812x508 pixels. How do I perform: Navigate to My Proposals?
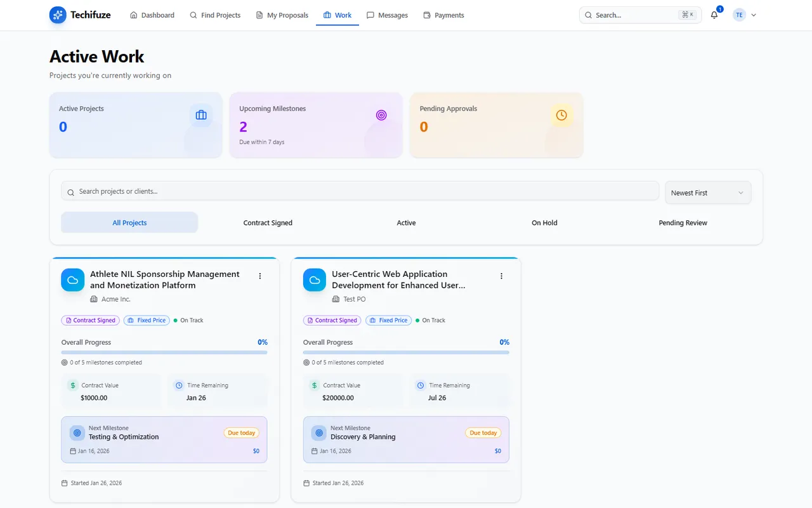coord(282,15)
